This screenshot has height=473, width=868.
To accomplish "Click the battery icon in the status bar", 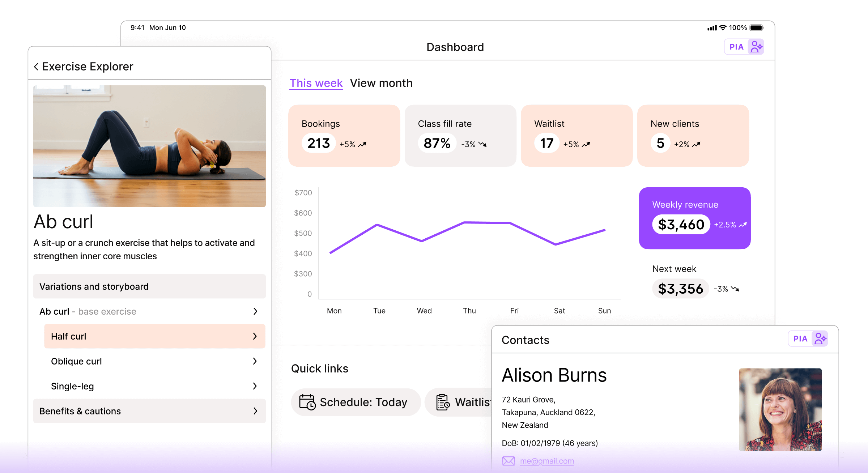I will pyautogui.click(x=756, y=28).
